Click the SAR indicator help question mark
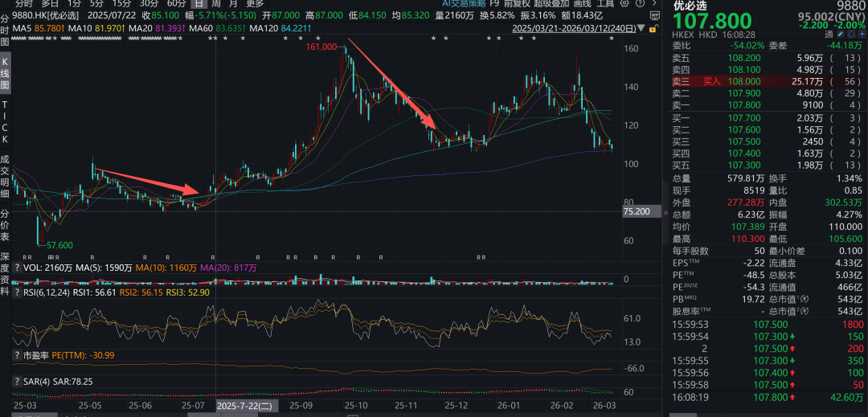The image size is (868, 417). click(x=17, y=381)
